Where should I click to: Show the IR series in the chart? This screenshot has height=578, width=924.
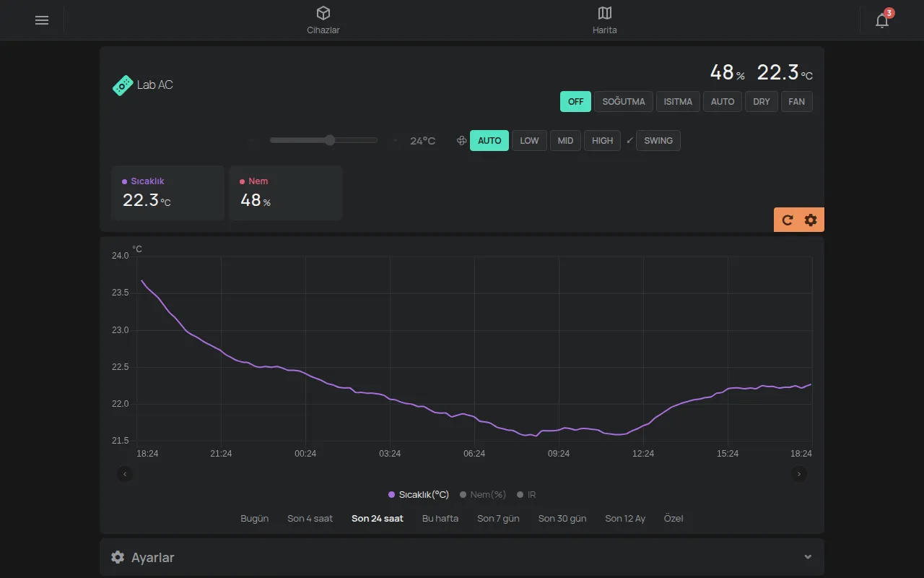527,495
